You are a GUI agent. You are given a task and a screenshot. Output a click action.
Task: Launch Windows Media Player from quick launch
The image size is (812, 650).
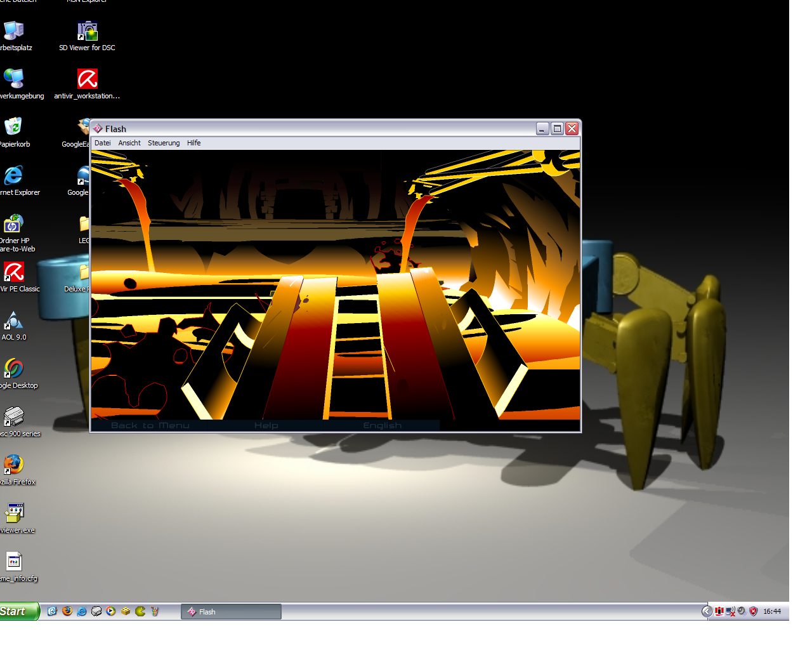coord(111,611)
